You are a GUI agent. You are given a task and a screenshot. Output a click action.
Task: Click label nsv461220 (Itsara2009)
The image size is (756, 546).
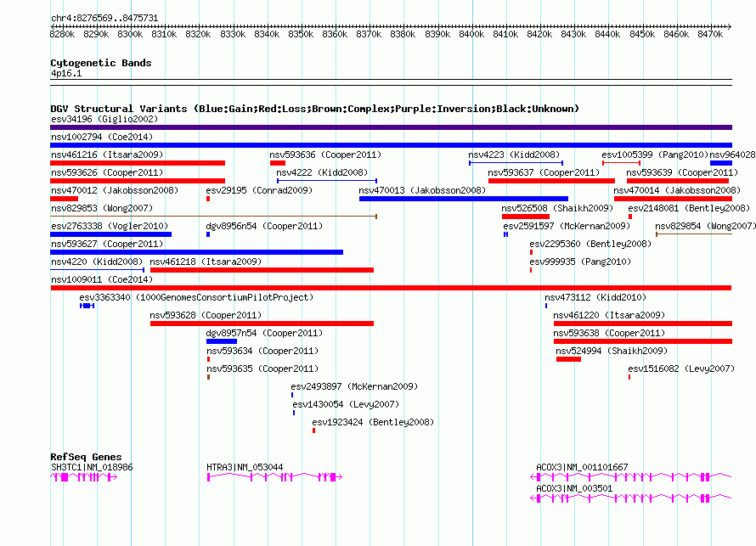tap(609, 315)
